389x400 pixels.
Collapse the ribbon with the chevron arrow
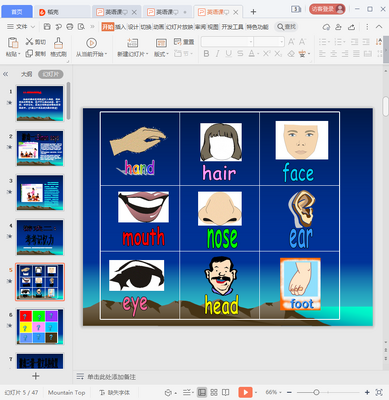(379, 27)
